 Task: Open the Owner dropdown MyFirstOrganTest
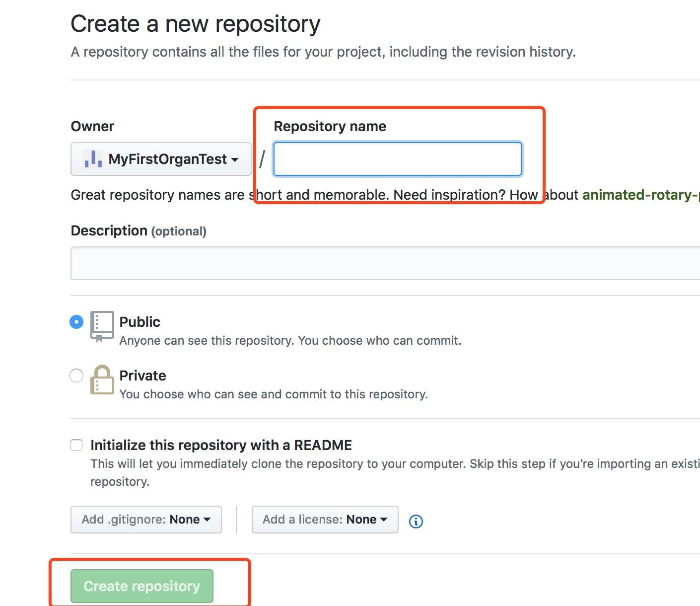click(x=161, y=159)
